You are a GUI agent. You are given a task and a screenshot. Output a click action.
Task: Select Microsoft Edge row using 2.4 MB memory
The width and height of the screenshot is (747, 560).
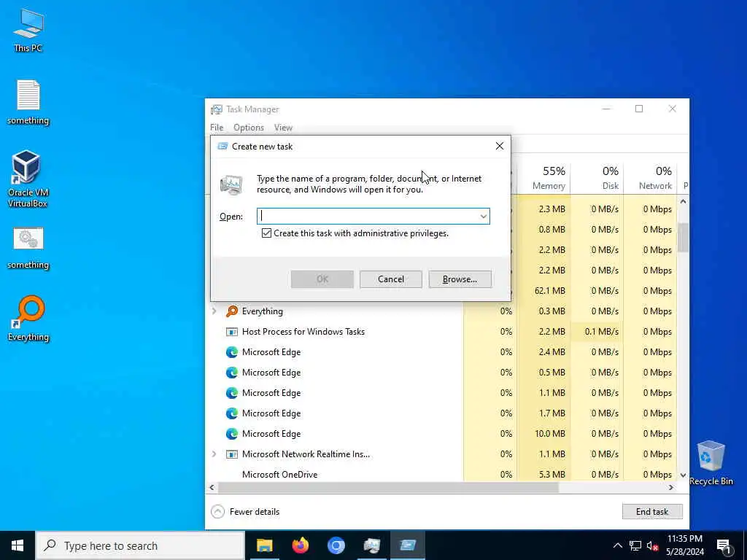pyautogui.click(x=443, y=352)
